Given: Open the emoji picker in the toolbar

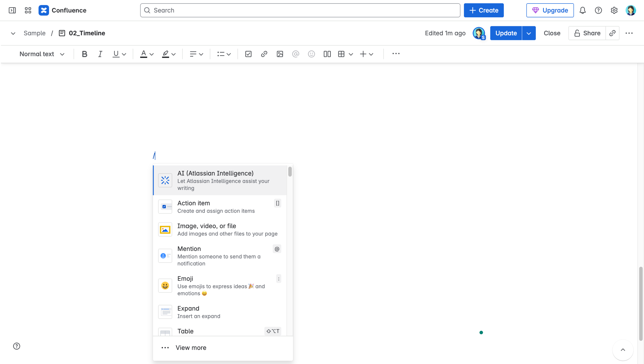Looking at the screenshot, I should click(x=311, y=54).
